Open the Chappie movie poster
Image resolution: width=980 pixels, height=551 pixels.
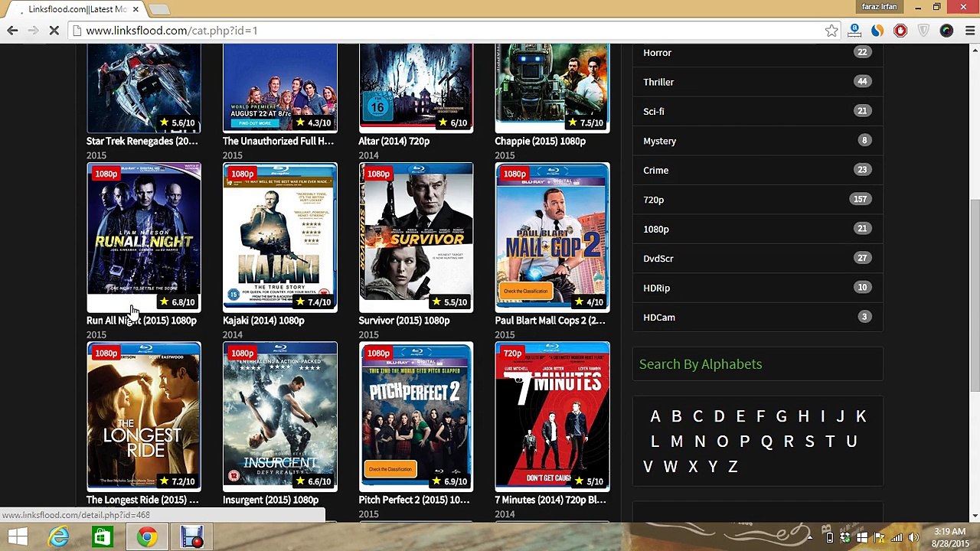click(553, 87)
